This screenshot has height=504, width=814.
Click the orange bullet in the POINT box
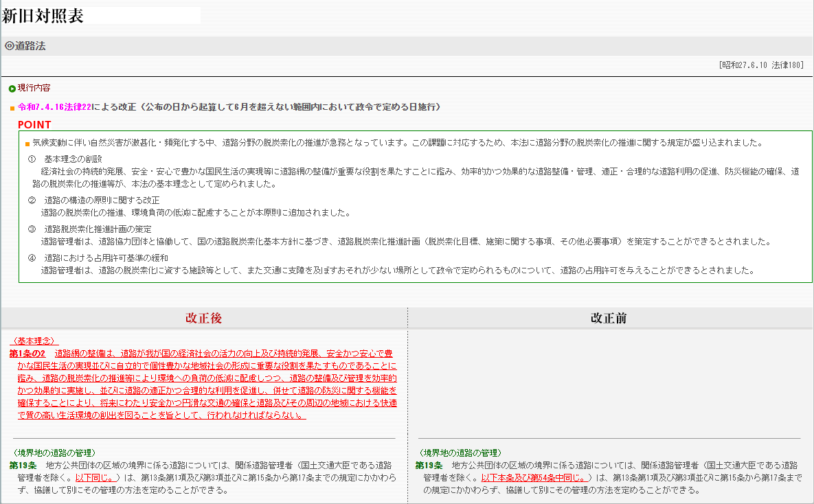coord(27,144)
